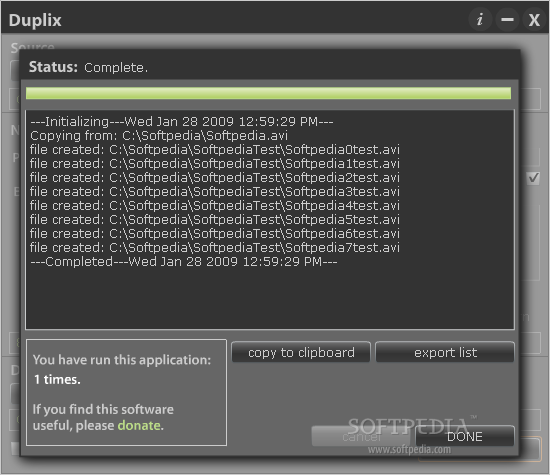
Task: Open the donate link
Action: 139,425
